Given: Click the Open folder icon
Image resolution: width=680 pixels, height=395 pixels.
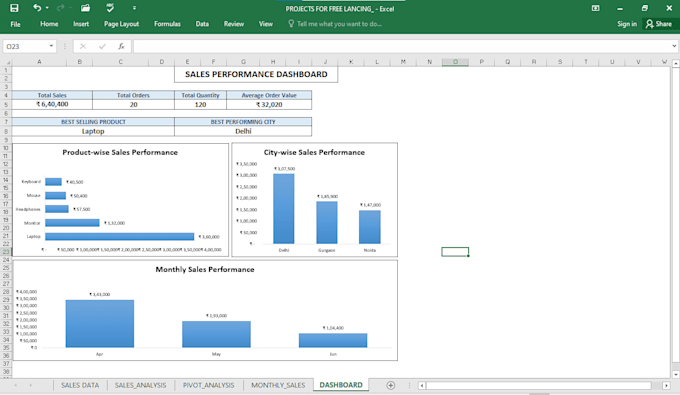Looking at the screenshot, I should click(x=85, y=8).
